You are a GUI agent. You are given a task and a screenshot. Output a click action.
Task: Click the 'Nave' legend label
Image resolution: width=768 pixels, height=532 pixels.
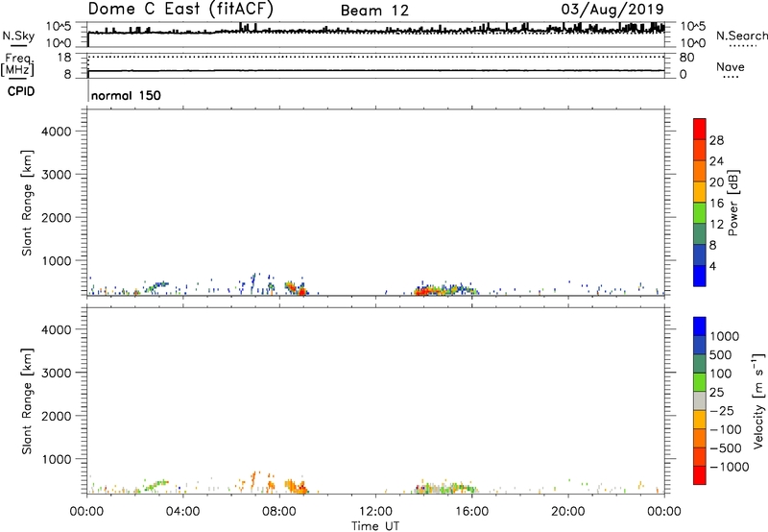[731, 66]
